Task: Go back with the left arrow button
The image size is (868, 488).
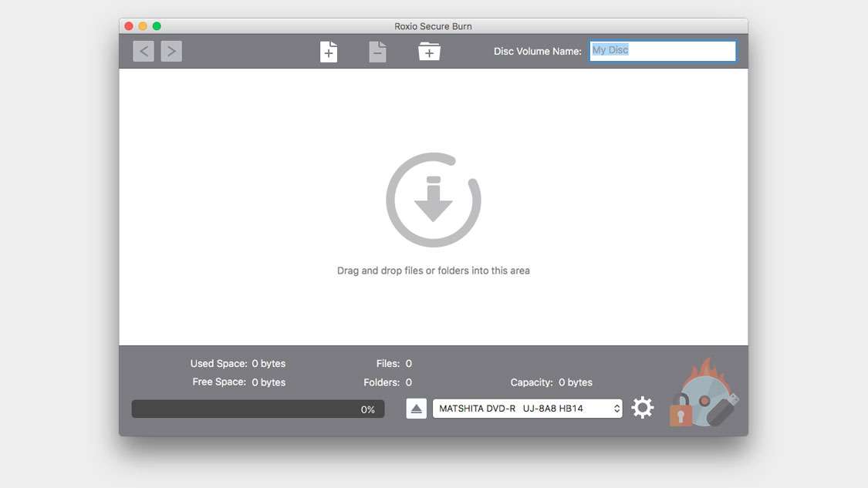Action: (144, 52)
